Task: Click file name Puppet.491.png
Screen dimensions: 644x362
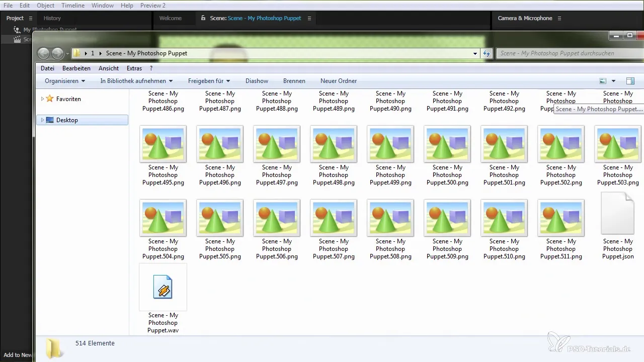Action: (447, 101)
